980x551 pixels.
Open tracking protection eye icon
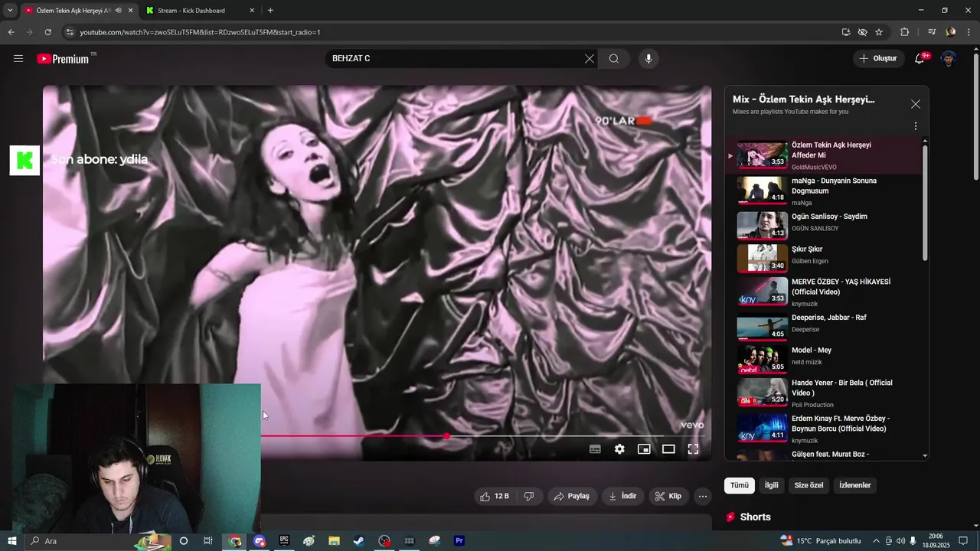point(862,32)
